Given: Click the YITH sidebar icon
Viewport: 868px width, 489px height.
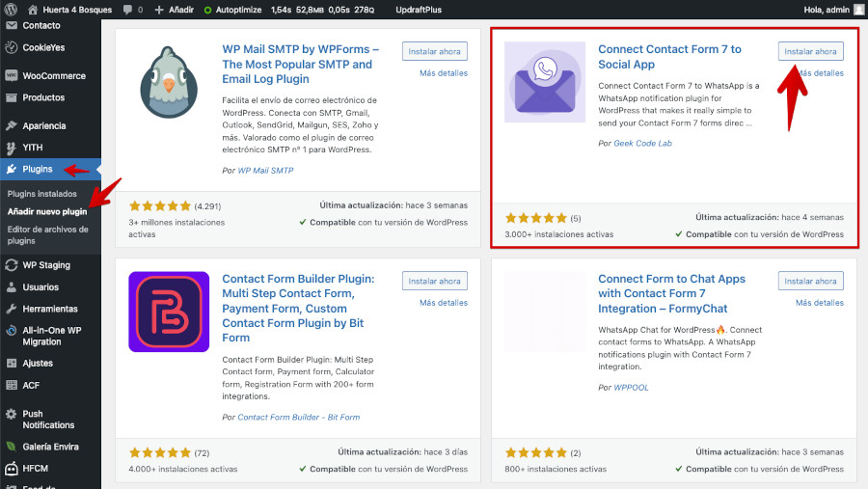Looking at the screenshot, I should (11, 148).
